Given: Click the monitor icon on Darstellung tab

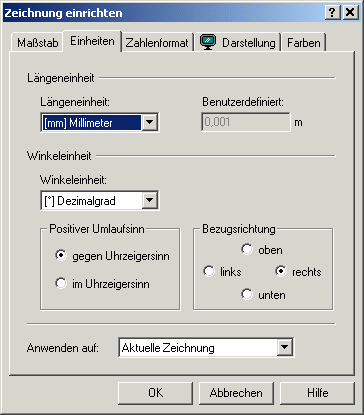Looking at the screenshot, I should point(208,42).
